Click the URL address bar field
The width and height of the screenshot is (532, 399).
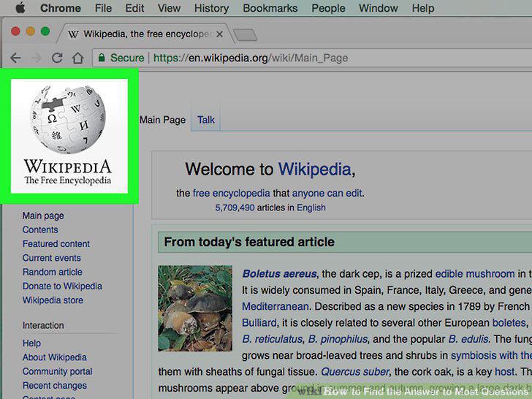click(312, 58)
